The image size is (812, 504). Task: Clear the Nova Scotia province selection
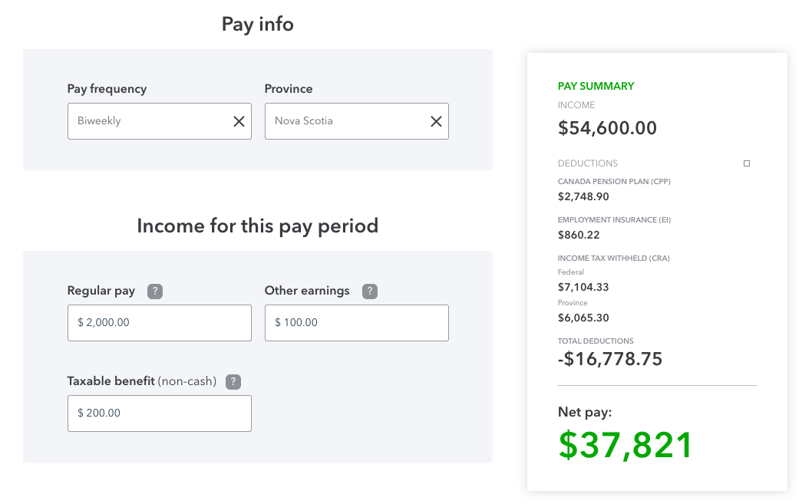[436, 121]
